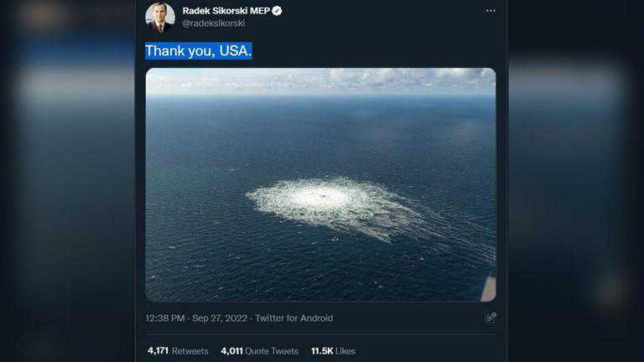
Task: Click the 12:38 PM time
Action: [x=166, y=318]
